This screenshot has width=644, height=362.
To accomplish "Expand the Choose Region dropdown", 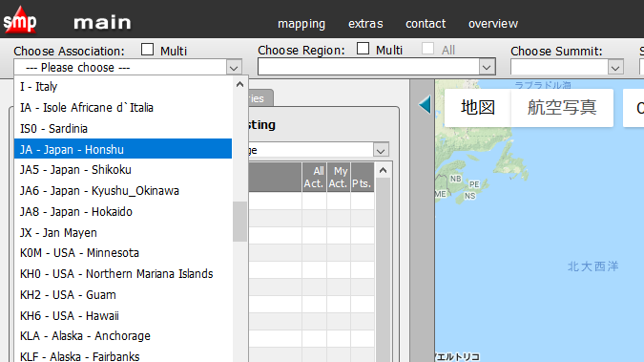I will click(x=487, y=67).
